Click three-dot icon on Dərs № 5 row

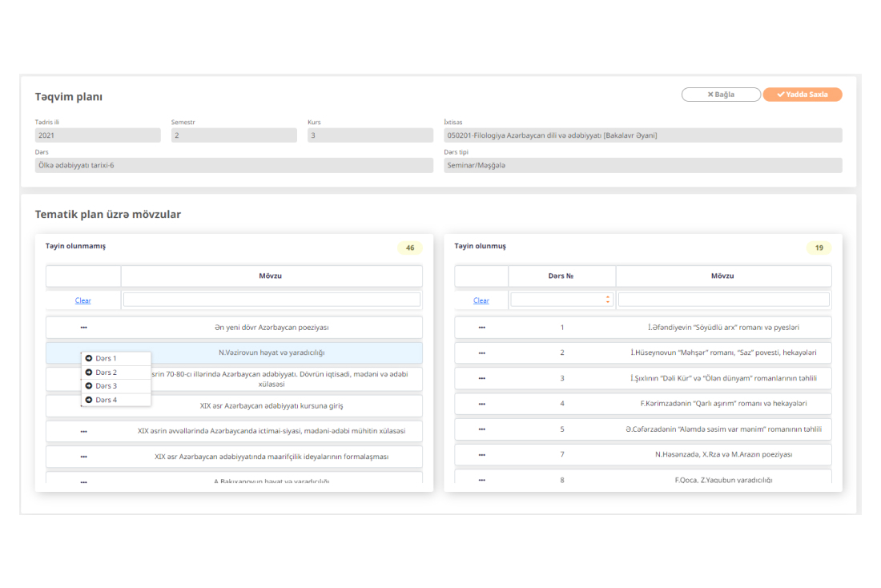tap(481, 429)
